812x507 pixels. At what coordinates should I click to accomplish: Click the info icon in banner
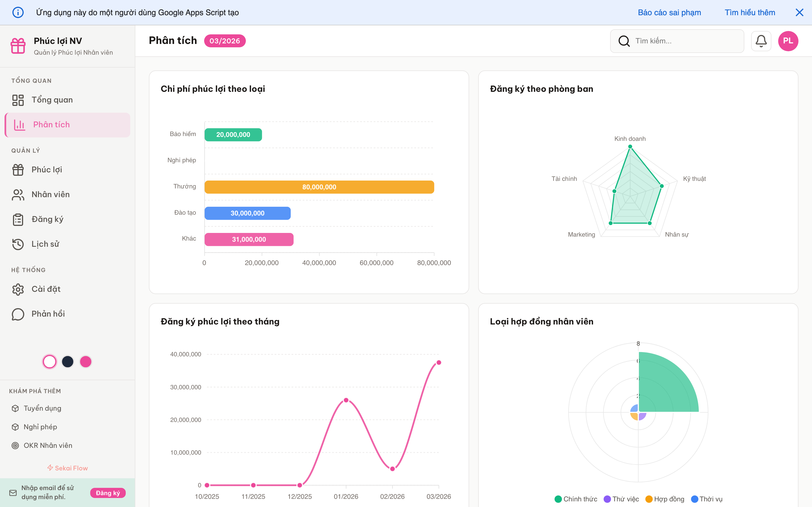pos(18,13)
